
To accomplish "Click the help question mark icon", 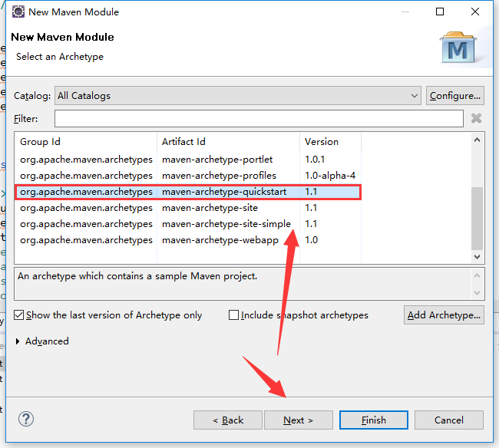I will coord(26,419).
